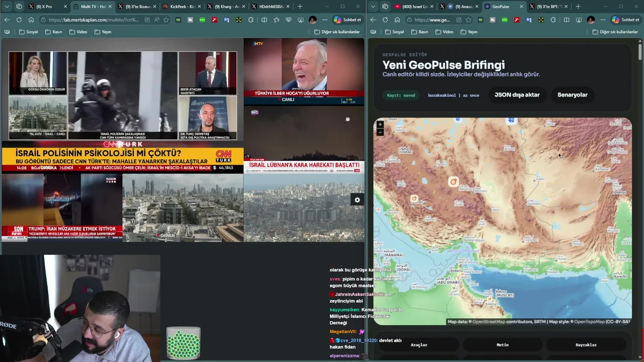Zoom out on GeoPulse map

pyautogui.click(x=380, y=132)
